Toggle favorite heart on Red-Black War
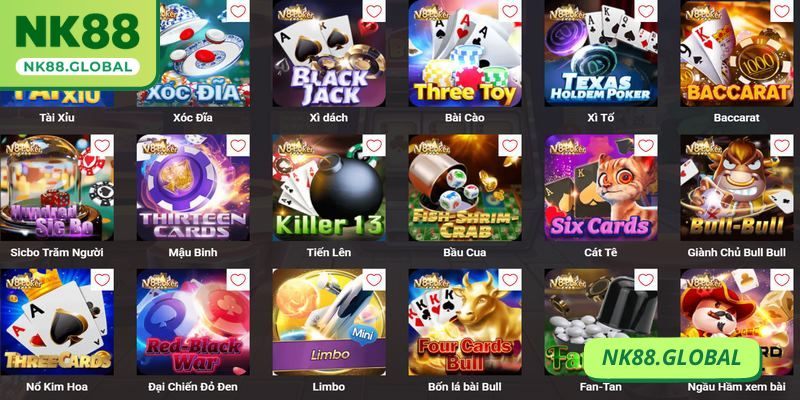The height and width of the screenshot is (400, 800). coord(238,280)
